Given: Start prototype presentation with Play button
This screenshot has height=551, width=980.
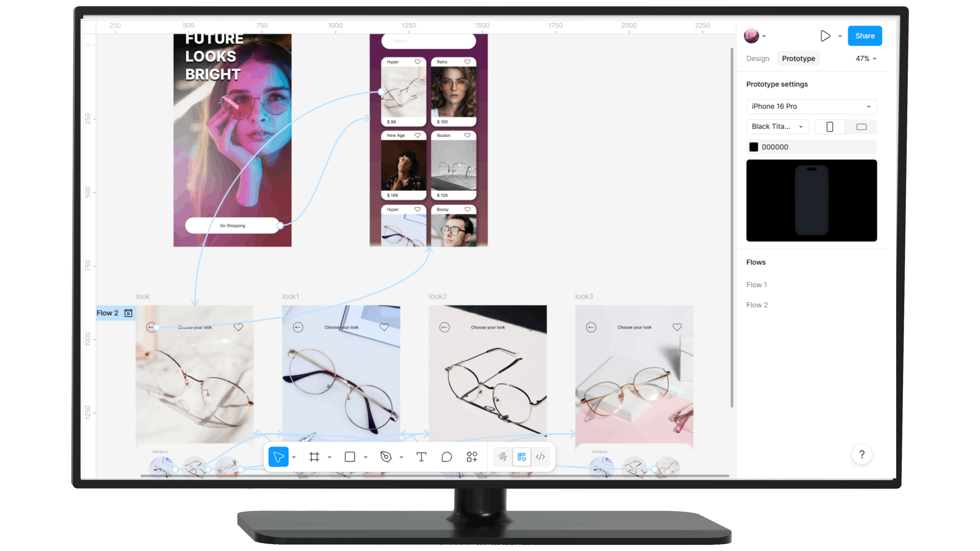Looking at the screenshot, I should tap(826, 36).
